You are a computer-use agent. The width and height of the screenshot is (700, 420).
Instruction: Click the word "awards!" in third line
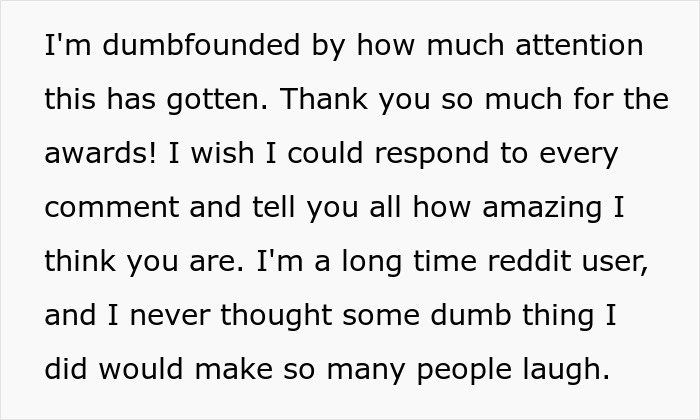101,153
